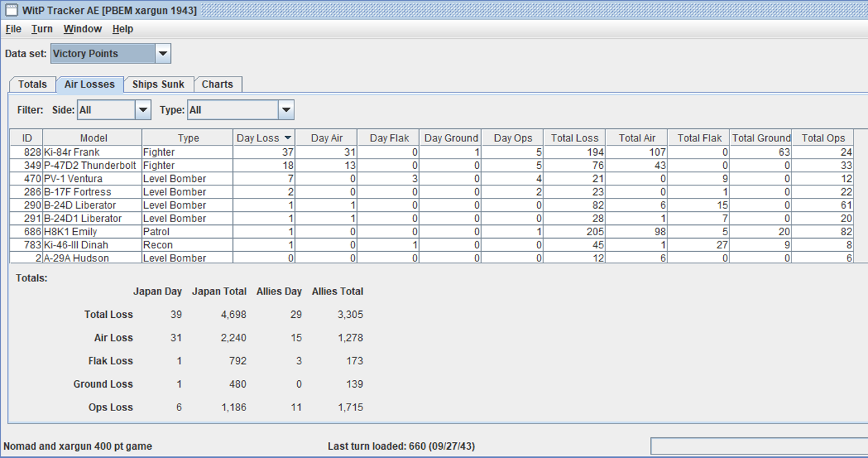Select the Ki-84r Frank row

pos(72,152)
